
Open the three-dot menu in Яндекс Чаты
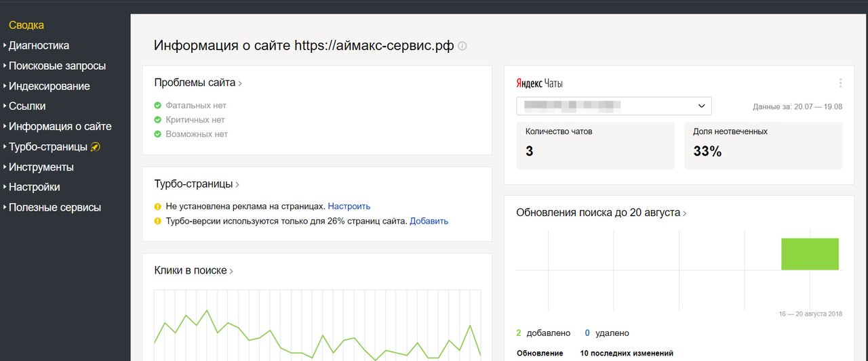pyautogui.click(x=840, y=83)
